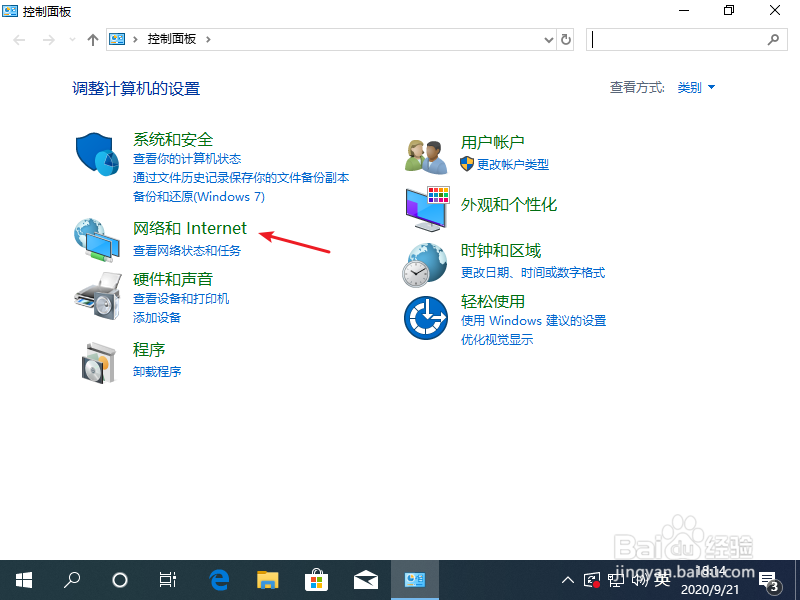Open the Windows Start menu

pos(23,580)
